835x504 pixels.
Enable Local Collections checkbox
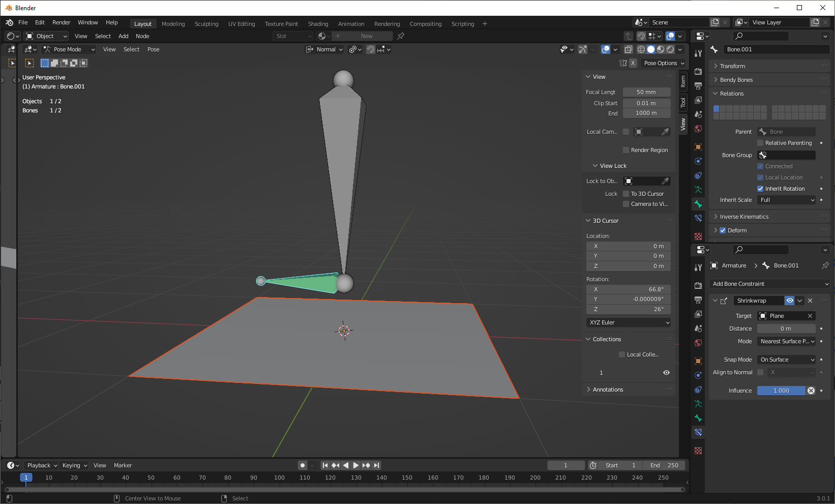622,354
